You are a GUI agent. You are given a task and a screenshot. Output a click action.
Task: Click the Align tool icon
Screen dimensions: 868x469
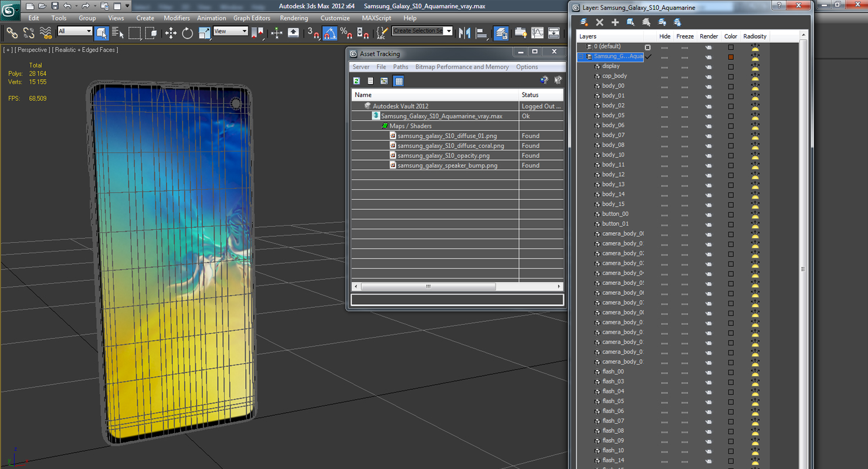pyautogui.click(x=482, y=33)
